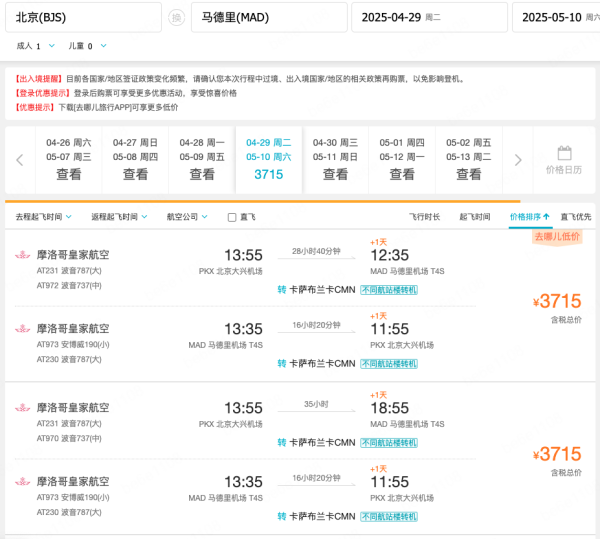Image resolution: width=600 pixels, height=539 pixels.
Task: Sort by 起飞时间 departure time
Action: click(474, 217)
